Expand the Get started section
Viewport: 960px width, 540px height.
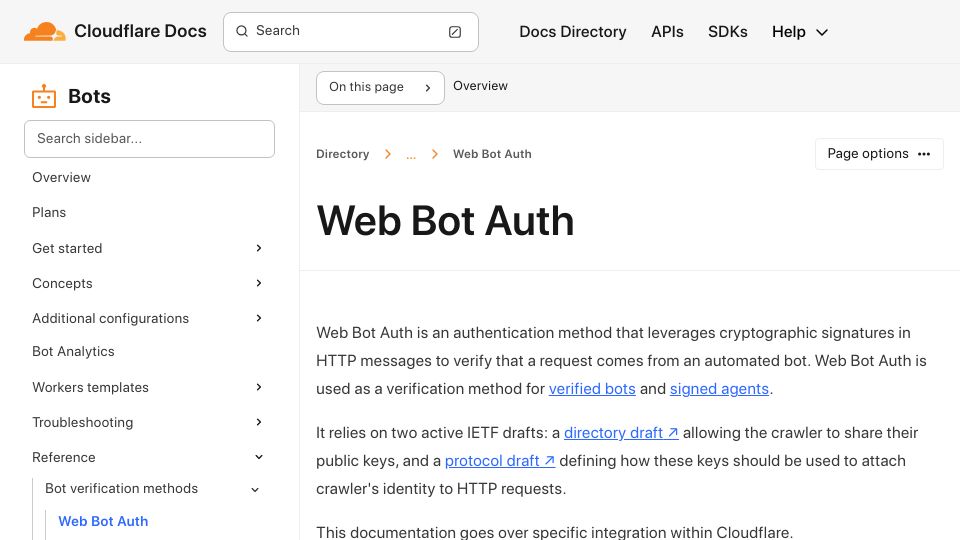pyautogui.click(x=259, y=248)
